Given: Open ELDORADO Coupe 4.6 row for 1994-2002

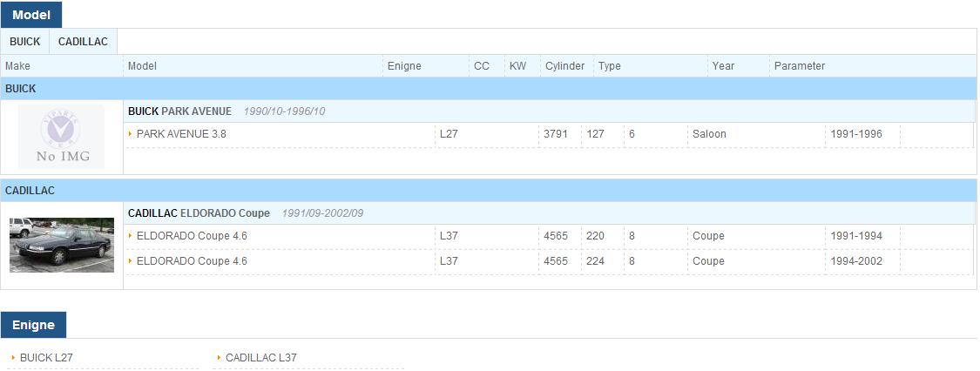Looking at the screenshot, I should [192, 261].
